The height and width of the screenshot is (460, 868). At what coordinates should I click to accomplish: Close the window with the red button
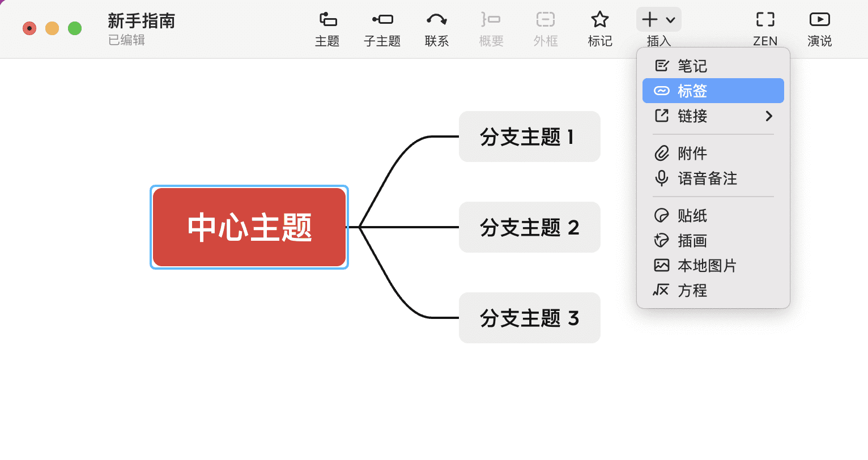click(x=29, y=28)
